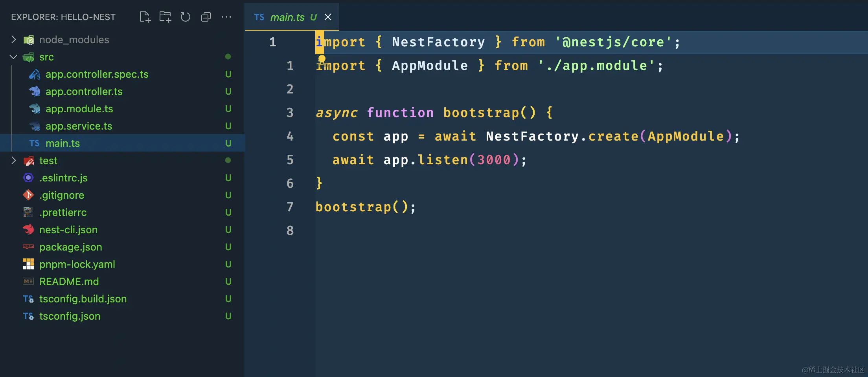Viewport: 868px width, 377px height.
Task: Open README.md file
Action: 69,282
